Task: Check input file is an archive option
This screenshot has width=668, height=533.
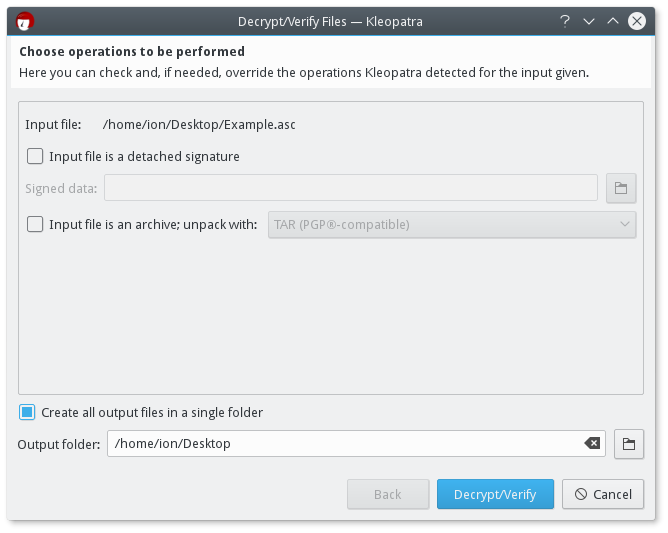Action: pyautogui.click(x=35, y=224)
